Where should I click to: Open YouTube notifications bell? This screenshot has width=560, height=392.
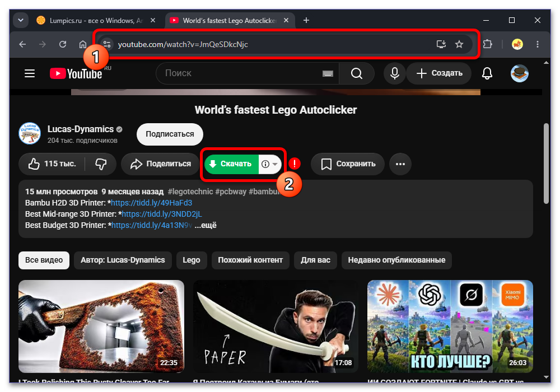487,73
